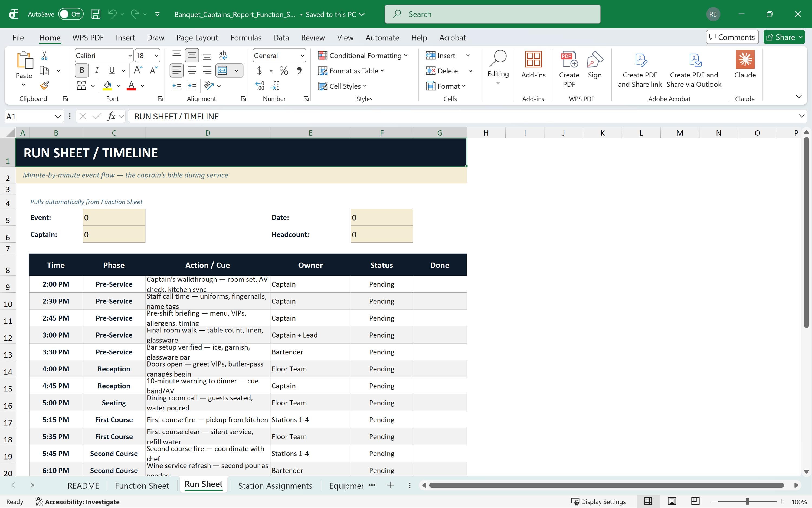Click the Decrease Decimal icon
The width and height of the screenshot is (812, 508).
pos(275,86)
